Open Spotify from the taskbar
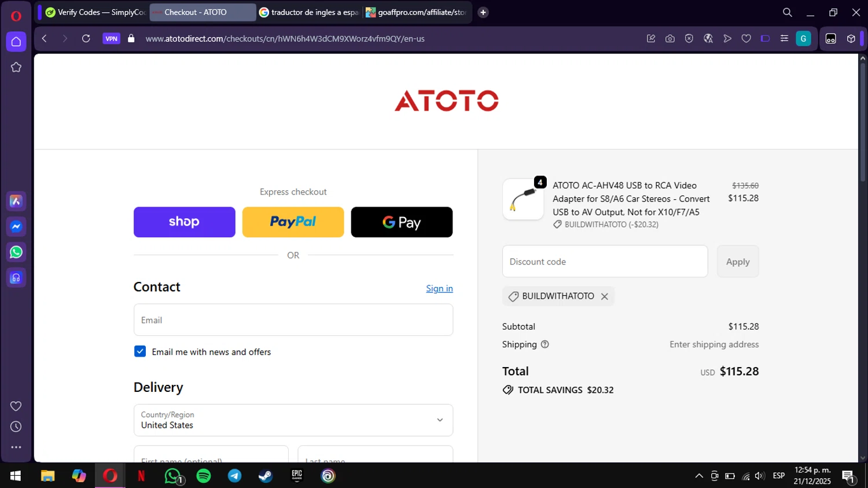This screenshot has height=488, width=868. click(x=204, y=476)
